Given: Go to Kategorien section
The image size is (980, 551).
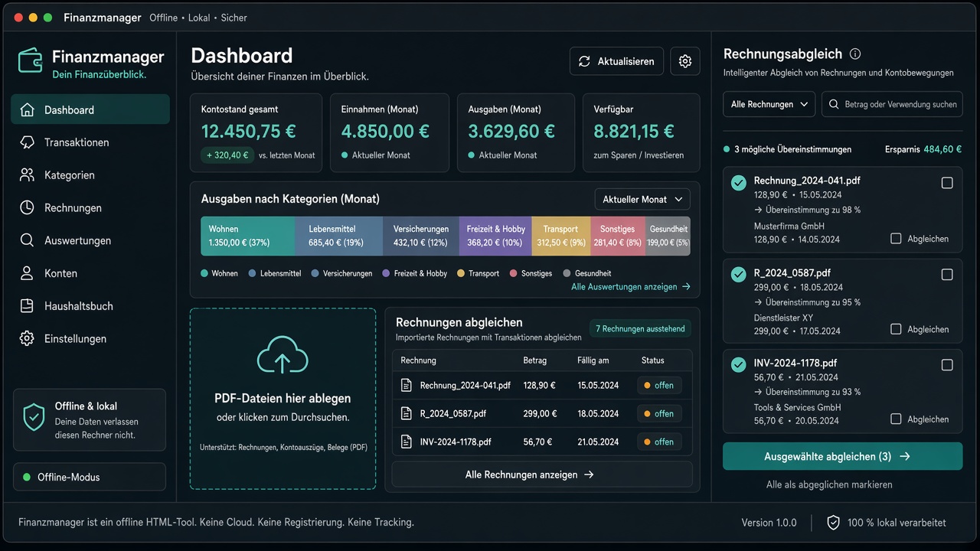Looking at the screenshot, I should click(90, 175).
